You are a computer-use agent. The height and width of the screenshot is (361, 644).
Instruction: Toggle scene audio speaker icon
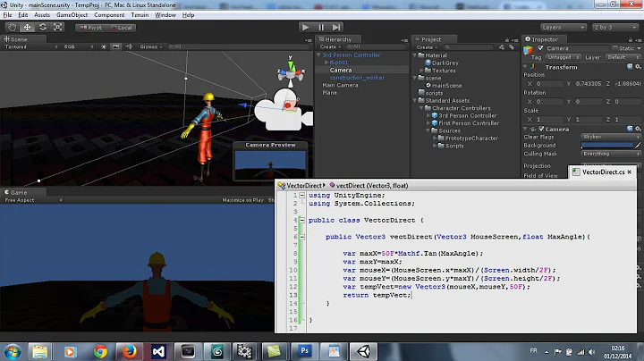[129, 46]
